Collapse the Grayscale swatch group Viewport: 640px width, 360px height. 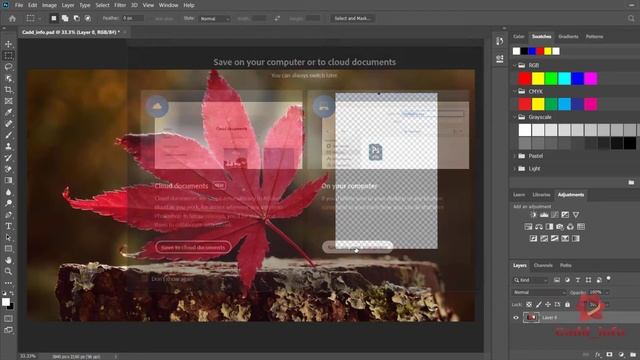pos(515,117)
